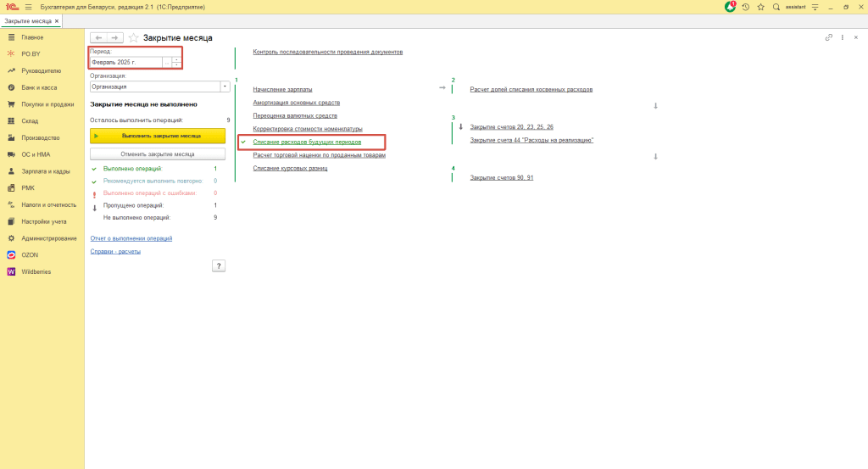Open Склад section
This screenshot has width=868, height=469.
[30, 120]
